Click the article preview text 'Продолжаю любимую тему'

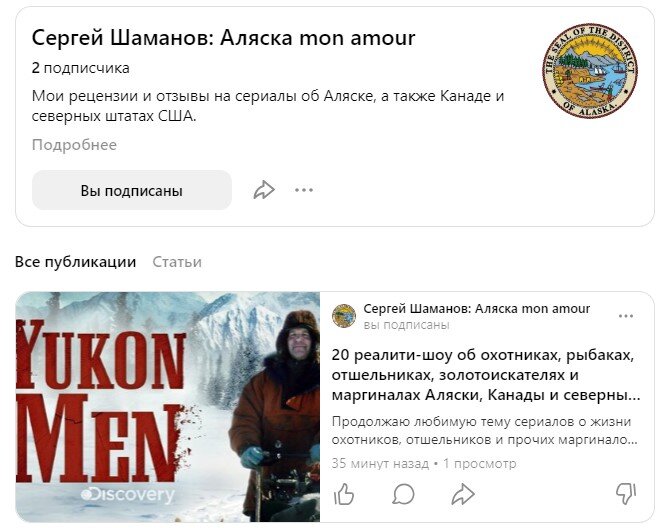(x=485, y=431)
